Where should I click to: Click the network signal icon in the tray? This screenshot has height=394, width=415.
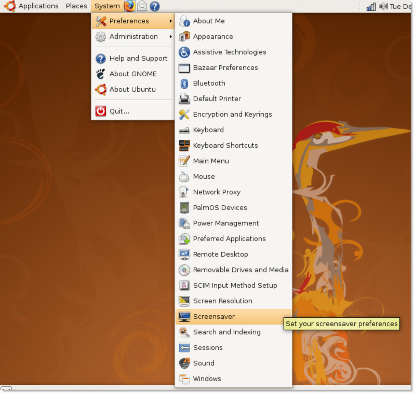pyautogui.click(x=371, y=6)
